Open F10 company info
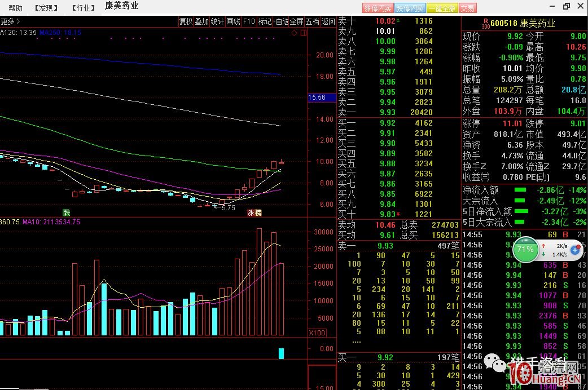The width and height of the screenshot is (588, 390). (x=249, y=21)
